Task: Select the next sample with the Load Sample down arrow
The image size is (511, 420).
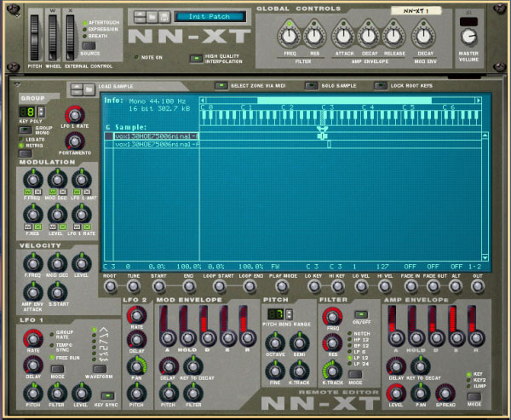Action: click(77, 93)
